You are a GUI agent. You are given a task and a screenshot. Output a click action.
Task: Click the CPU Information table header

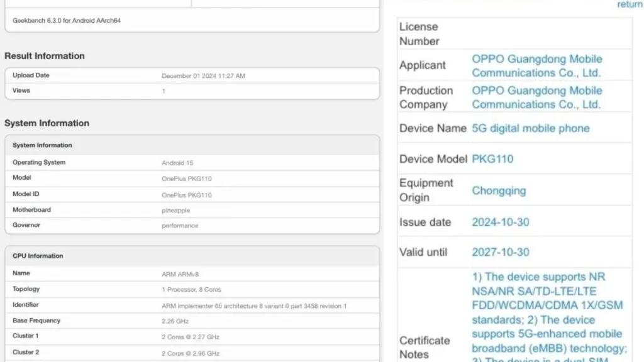pyautogui.click(x=192, y=256)
